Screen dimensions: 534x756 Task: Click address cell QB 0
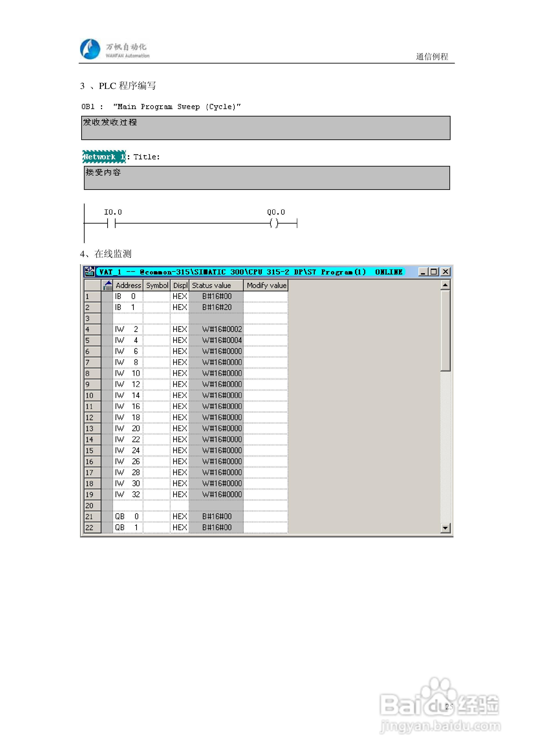[128, 517]
